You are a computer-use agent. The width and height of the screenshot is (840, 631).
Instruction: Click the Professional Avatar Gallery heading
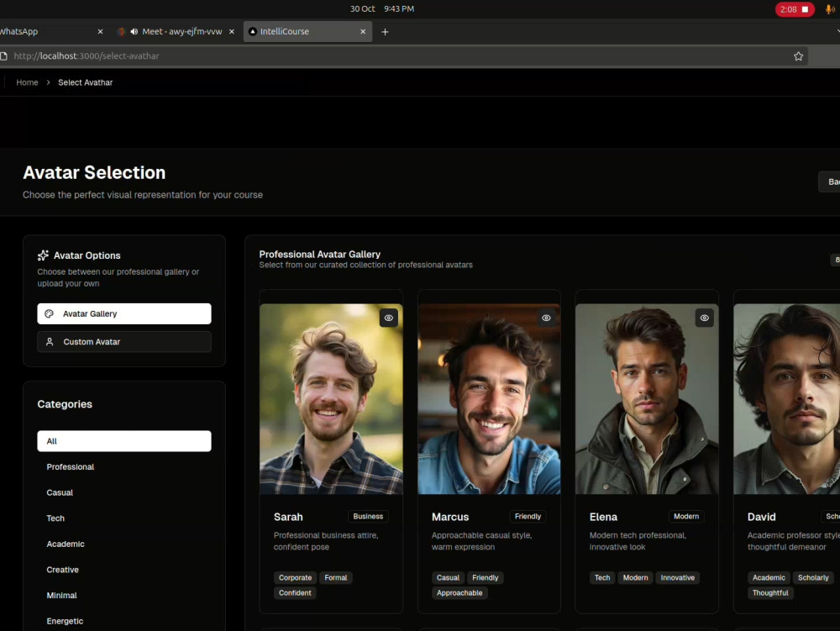(x=320, y=255)
